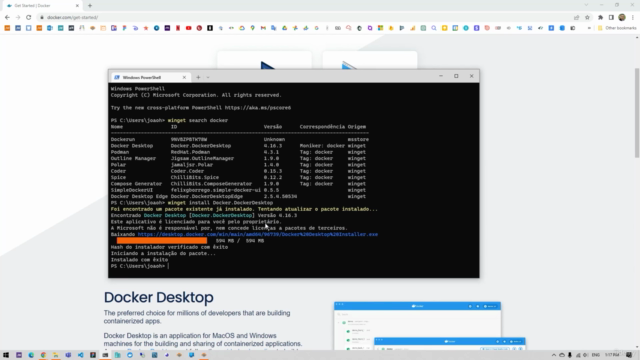Viewport: 640px width, 360px height.
Task: Select the Get Started | Docker tab
Action: click(41, 6)
